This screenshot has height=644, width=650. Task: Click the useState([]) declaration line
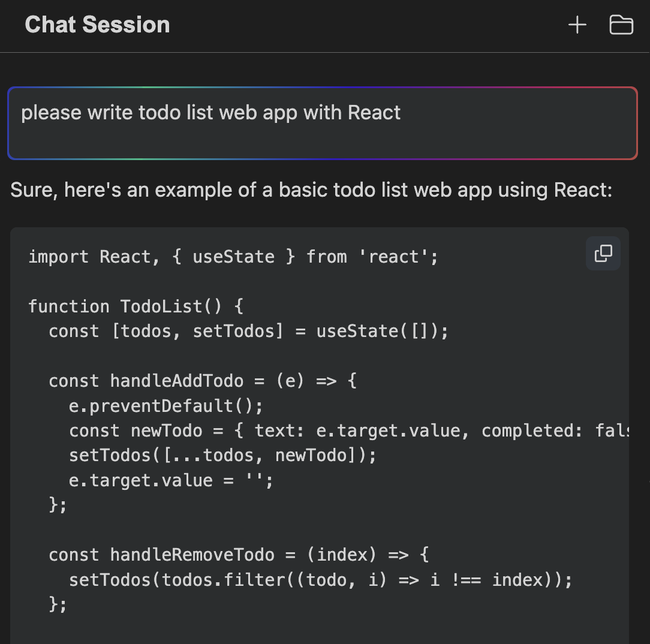(x=248, y=331)
